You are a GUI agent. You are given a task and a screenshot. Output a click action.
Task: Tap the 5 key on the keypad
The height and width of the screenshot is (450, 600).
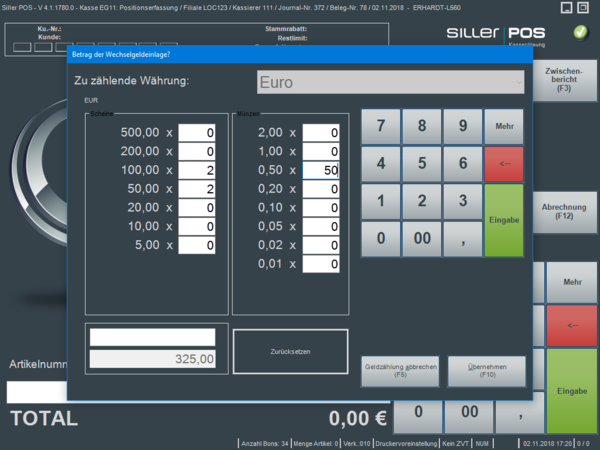[421, 163]
